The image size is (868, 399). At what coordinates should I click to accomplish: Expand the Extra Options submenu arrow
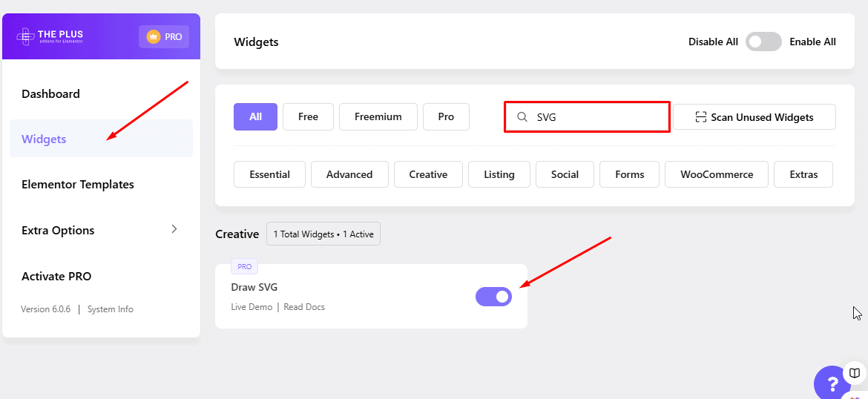tap(174, 229)
